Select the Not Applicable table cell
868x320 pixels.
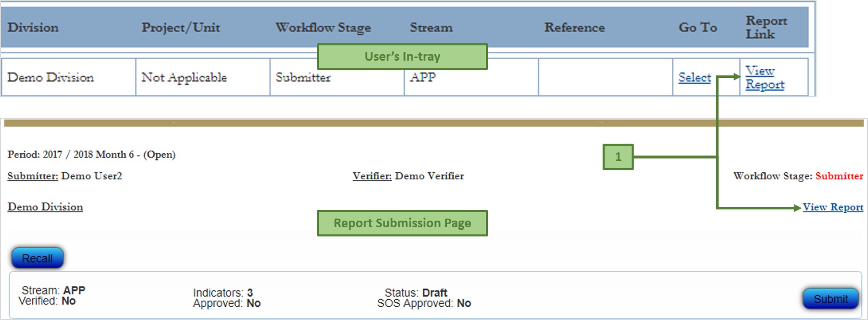(184, 77)
